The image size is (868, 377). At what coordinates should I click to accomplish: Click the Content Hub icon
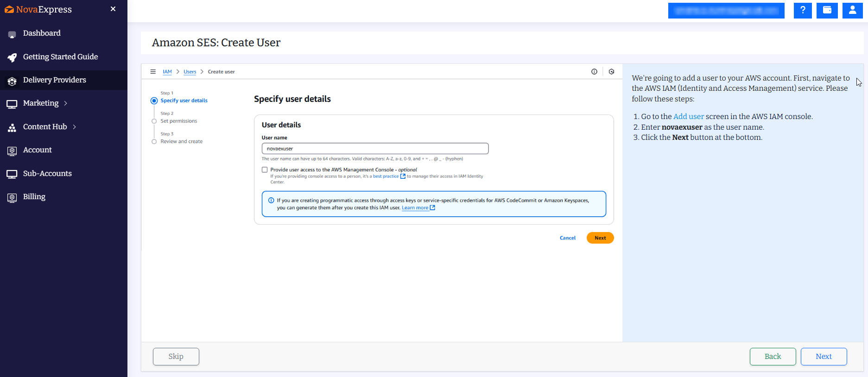tap(12, 127)
